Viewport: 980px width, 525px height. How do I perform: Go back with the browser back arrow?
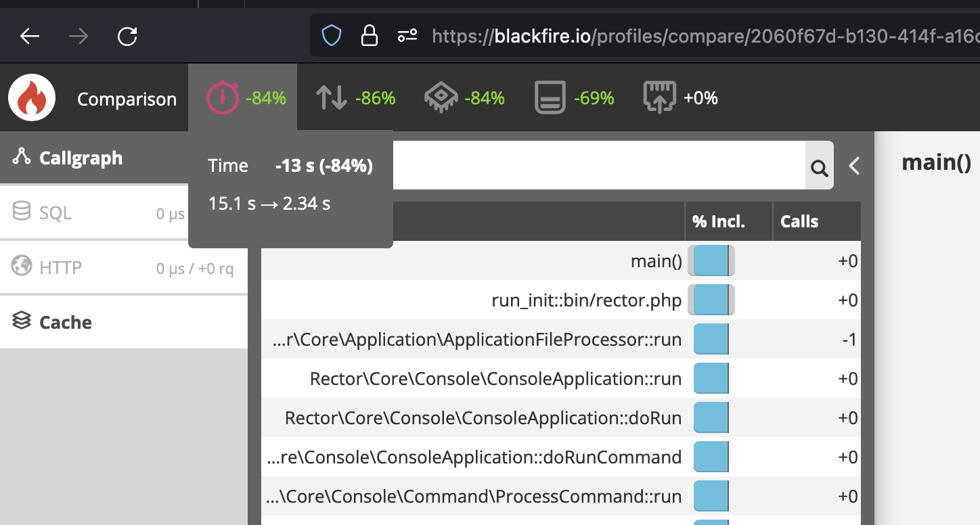[30, 36]
